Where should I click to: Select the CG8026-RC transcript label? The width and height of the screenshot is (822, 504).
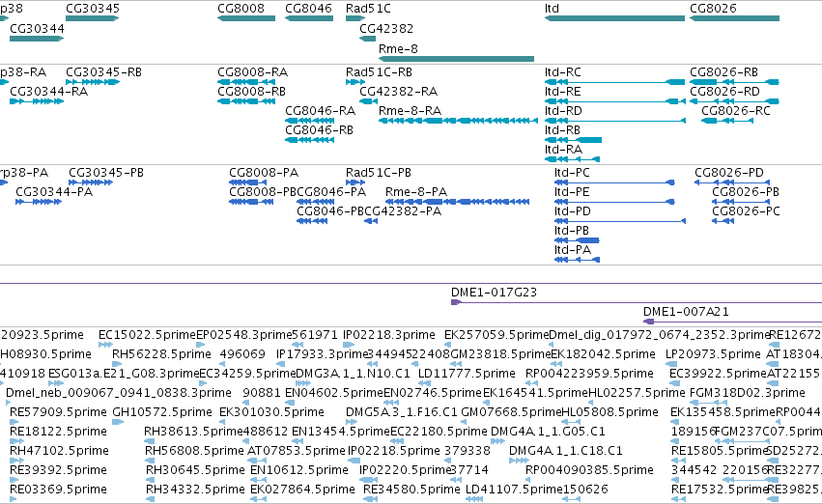coord(736,111)
